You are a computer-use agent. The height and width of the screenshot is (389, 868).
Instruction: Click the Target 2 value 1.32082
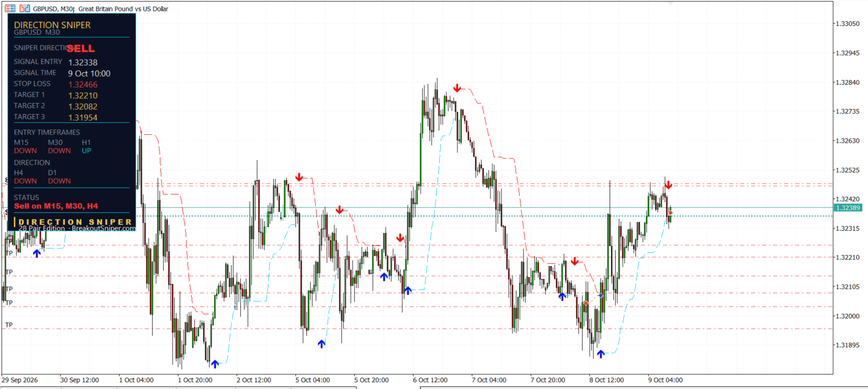[83, 106]
